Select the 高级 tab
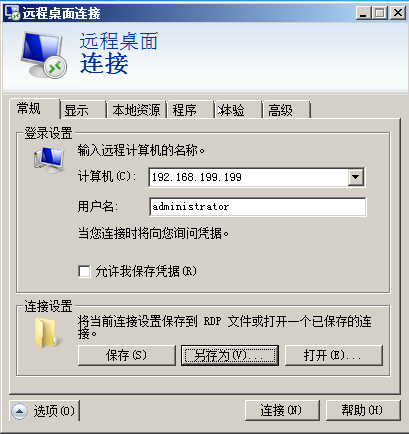 (286, 110)
